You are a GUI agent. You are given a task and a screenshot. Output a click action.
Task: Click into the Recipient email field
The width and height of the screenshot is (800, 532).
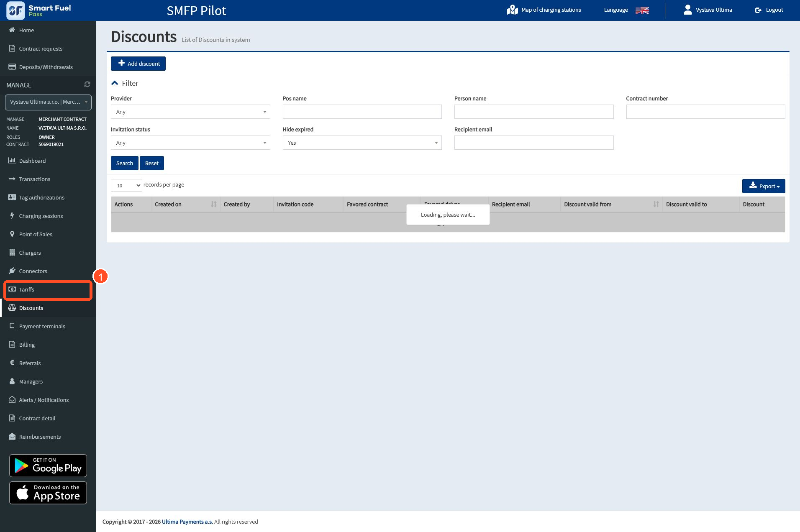(x=534, y=143)
